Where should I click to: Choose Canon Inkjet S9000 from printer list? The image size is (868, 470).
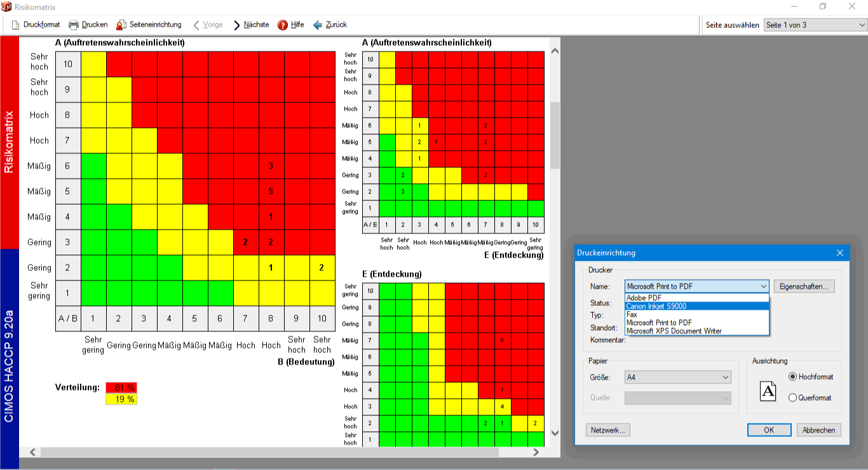697,306
